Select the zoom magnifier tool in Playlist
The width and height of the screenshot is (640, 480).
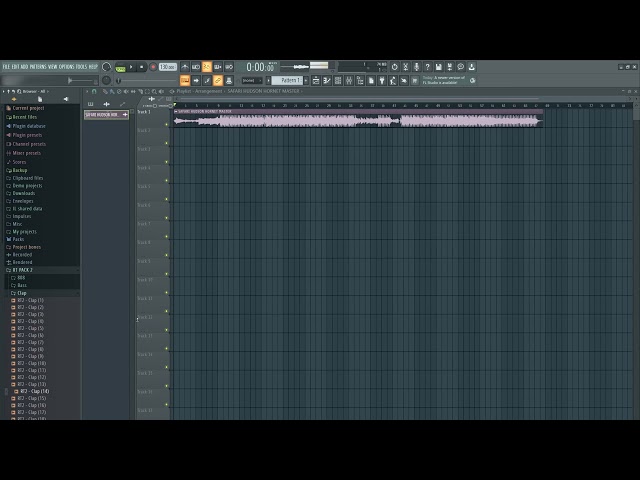(x=154, y=91)
